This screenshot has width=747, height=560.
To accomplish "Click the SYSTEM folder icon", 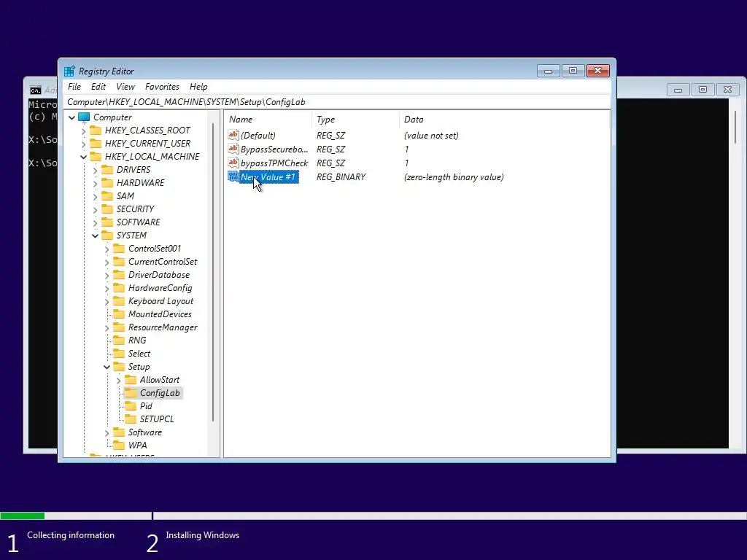I will (x=107, y=236).
